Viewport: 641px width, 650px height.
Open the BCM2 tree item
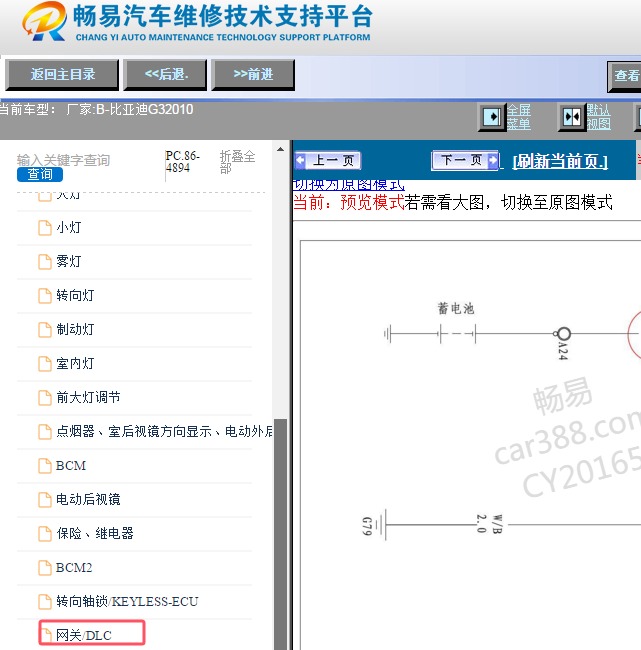[x=74, y=568]
